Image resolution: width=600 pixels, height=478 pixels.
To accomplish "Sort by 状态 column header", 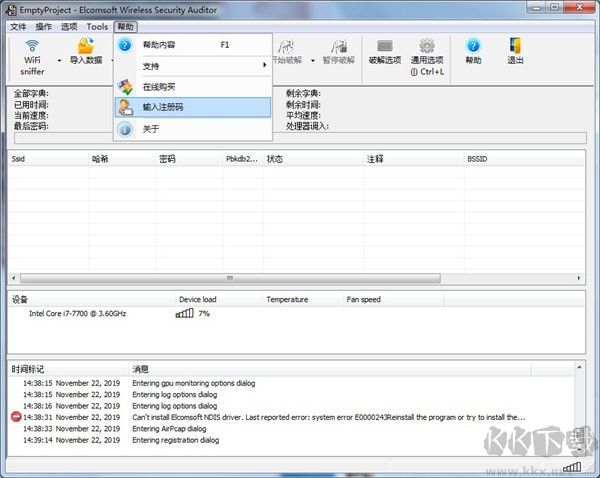I will coord(313,159).
